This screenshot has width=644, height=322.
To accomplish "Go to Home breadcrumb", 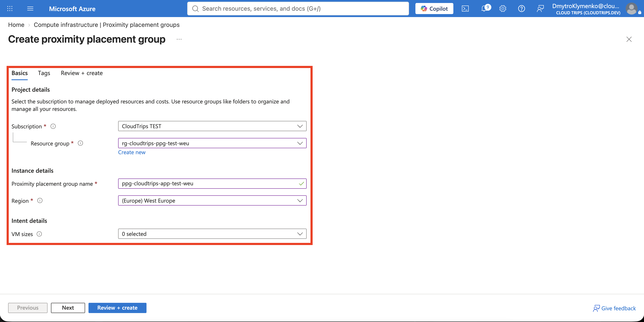I will 16,25.
